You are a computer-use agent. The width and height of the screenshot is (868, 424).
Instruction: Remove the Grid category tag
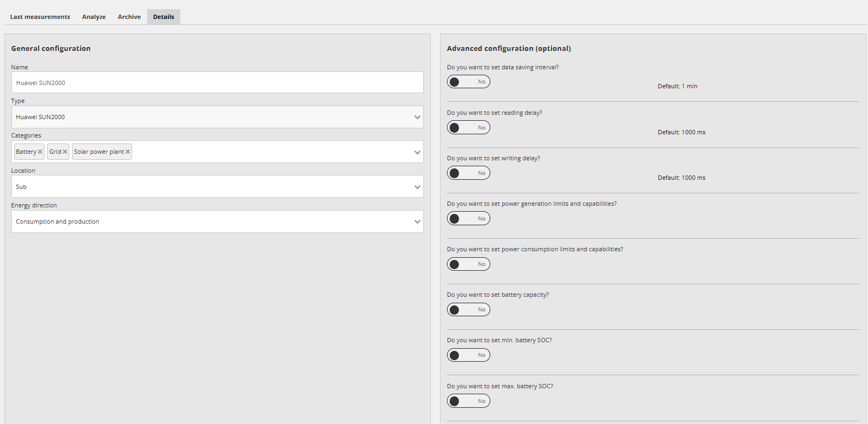point(65,152)
